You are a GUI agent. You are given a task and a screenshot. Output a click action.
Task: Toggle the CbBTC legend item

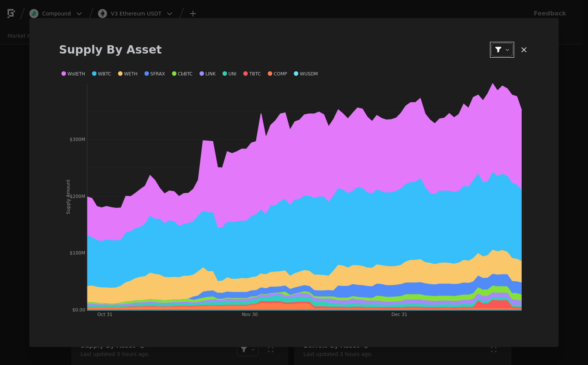click(182, 74)
